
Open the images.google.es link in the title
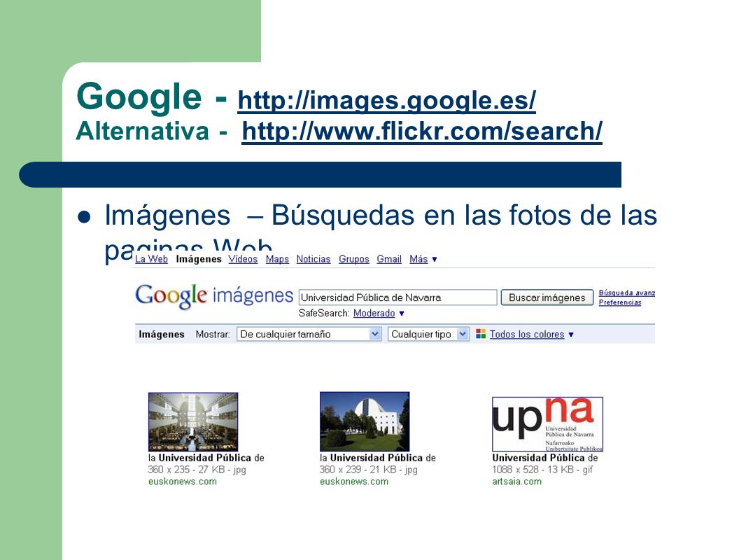click(x=387, y=100)
